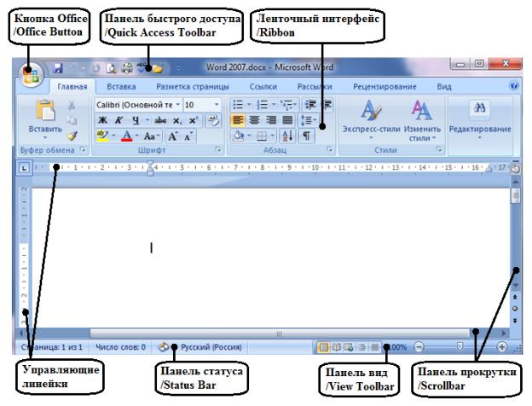Image resolution: width=532 pixels, height=406 pixels.
Task: Open the round Office Button menu
Action: (x=31, y=75)
